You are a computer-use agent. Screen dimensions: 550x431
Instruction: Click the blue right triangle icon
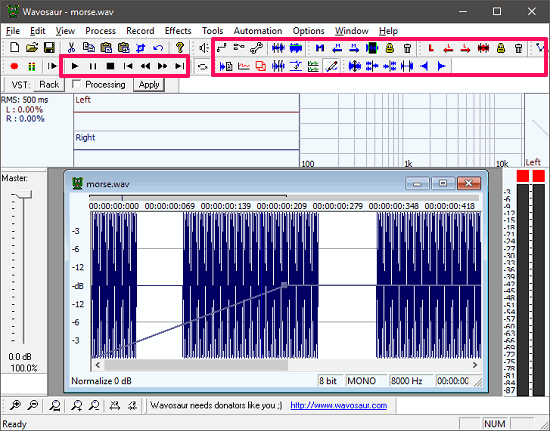point(442,66)
